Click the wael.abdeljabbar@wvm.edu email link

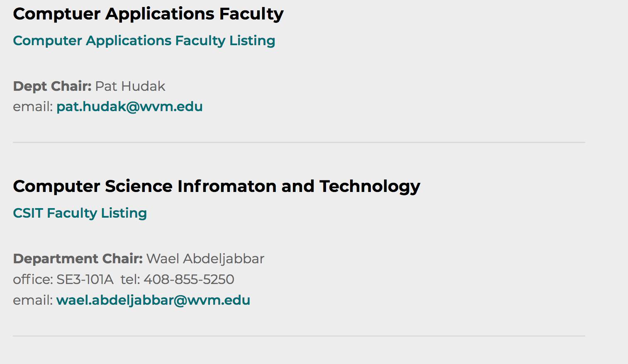pyautogui.click(x=153, y=300)
